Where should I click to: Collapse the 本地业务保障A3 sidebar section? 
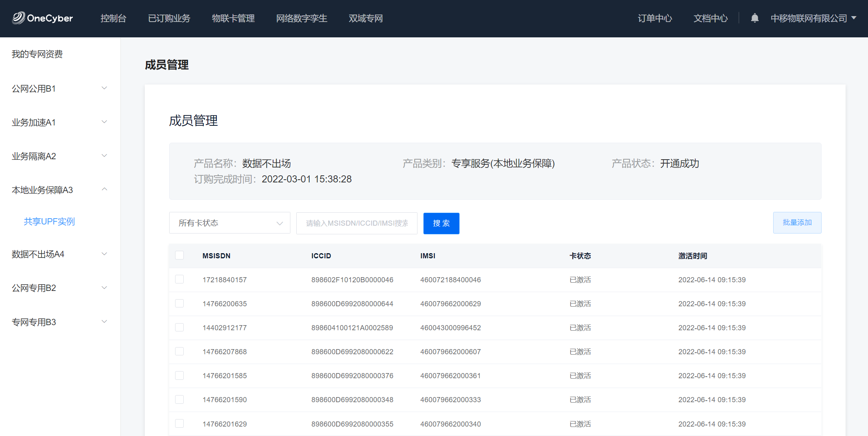pyautogui.click(x=104, y=189)
